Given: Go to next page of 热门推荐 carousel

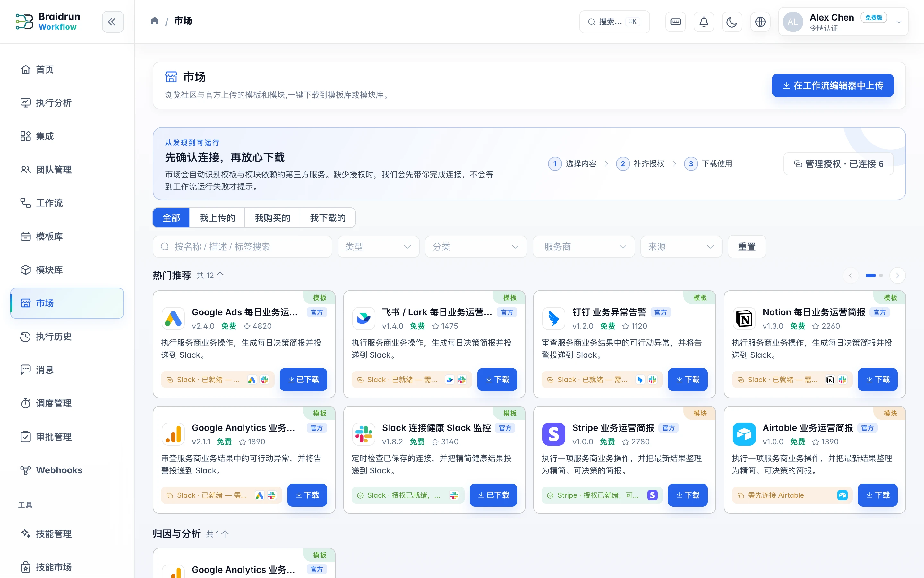Looking at the screenshot, I should point(897,276).
